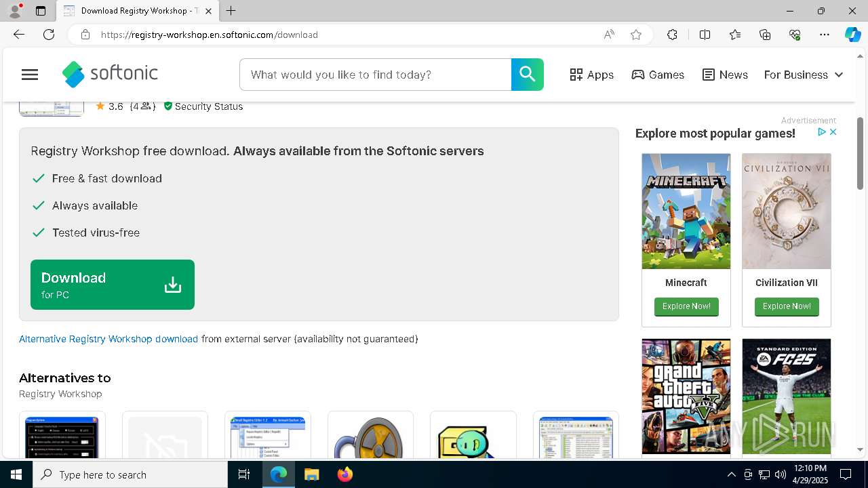Click the 3.6 star rating
This screenshot has height=488, width=868.
click(x=110, y=106)
